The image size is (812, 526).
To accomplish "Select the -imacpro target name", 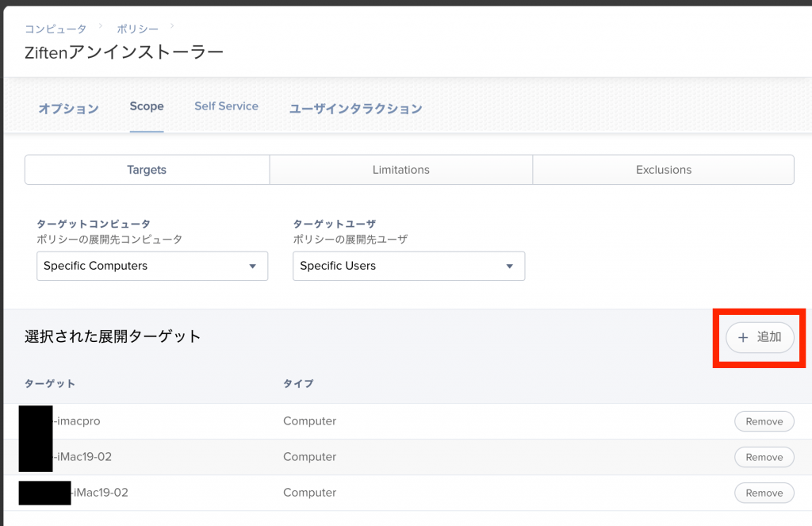I will click(x=77, y=420).
